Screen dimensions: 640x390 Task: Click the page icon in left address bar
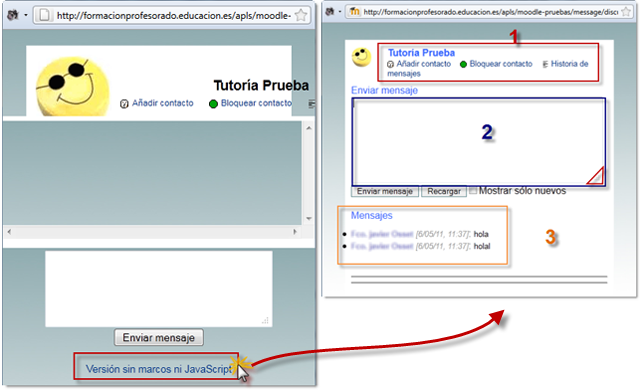coord(44,16)
